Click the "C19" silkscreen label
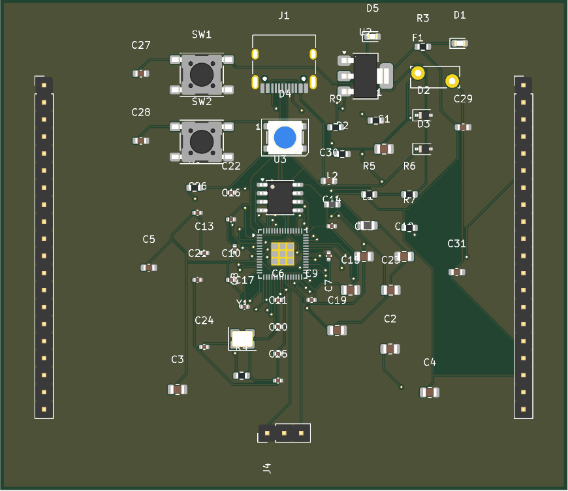The image size is (568, 491). click(x=337, y=300)
